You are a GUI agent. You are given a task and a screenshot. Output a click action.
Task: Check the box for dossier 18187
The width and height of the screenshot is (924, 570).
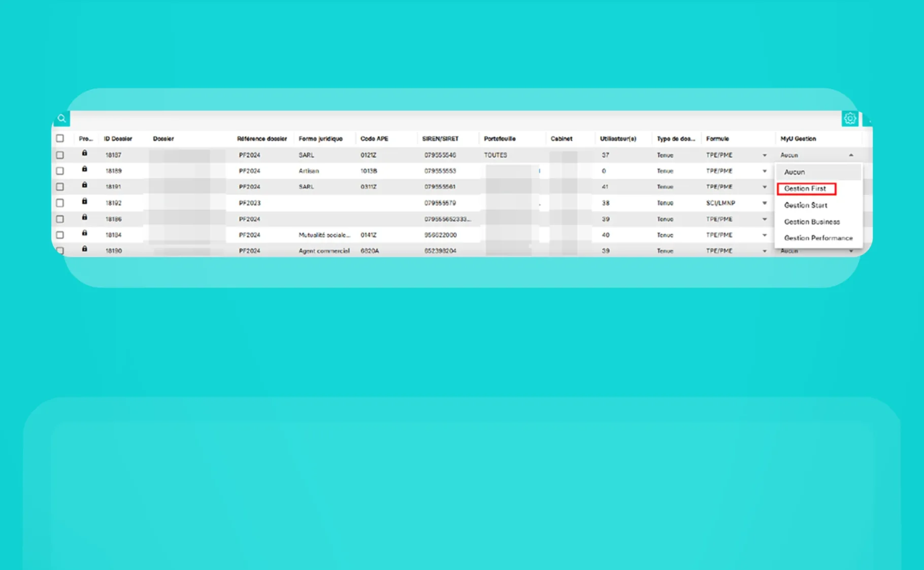60,155
